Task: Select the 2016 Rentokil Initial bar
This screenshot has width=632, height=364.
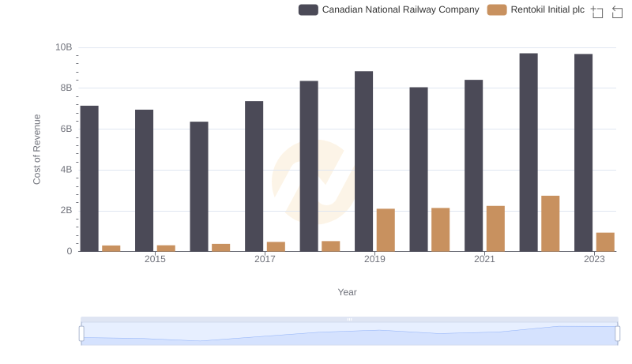Action: [221, 248]
